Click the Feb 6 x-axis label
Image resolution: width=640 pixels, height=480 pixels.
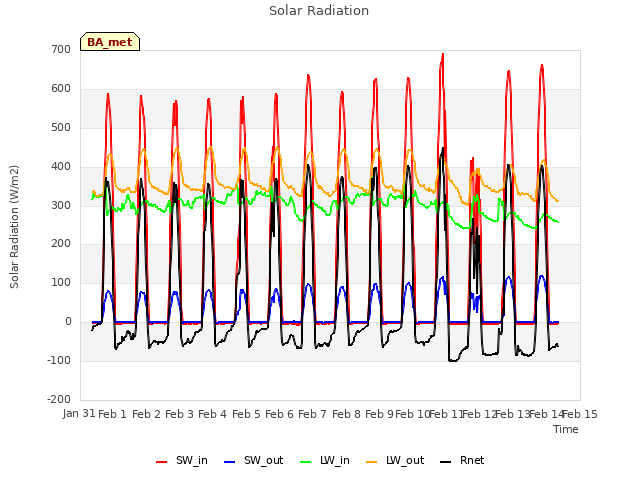coord(279,414)
